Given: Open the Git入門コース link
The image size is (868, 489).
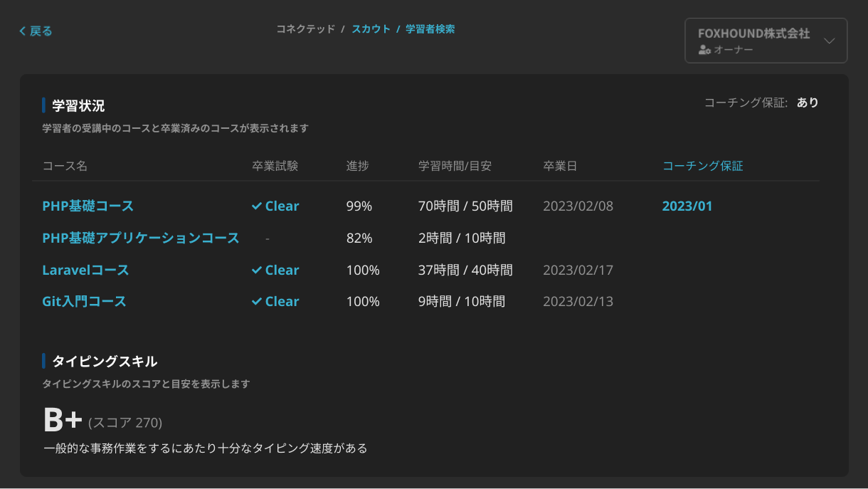Looking at the screenshot, I should (84, 302).
